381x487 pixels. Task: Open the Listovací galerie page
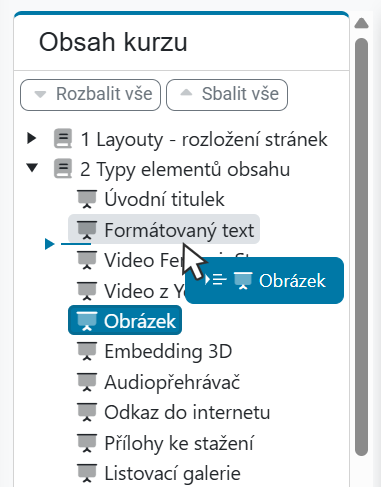172,474
